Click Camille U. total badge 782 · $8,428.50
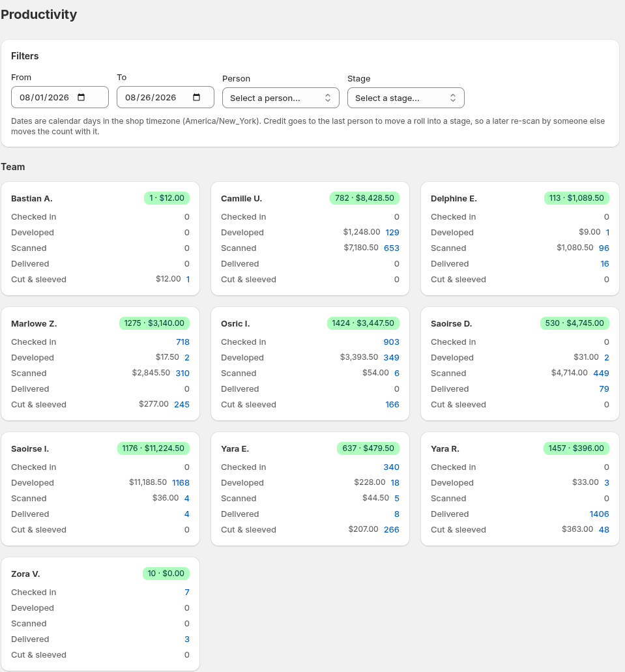This screenshot has height=672, width=625. [x=364, y=198]
